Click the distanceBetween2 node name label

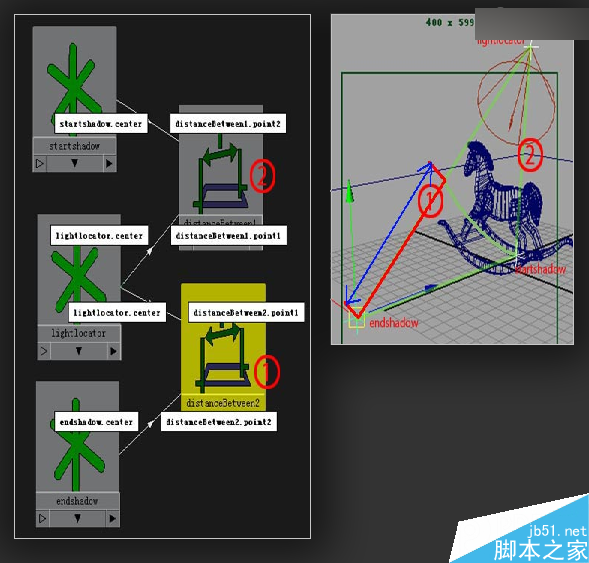click(223, 403)
